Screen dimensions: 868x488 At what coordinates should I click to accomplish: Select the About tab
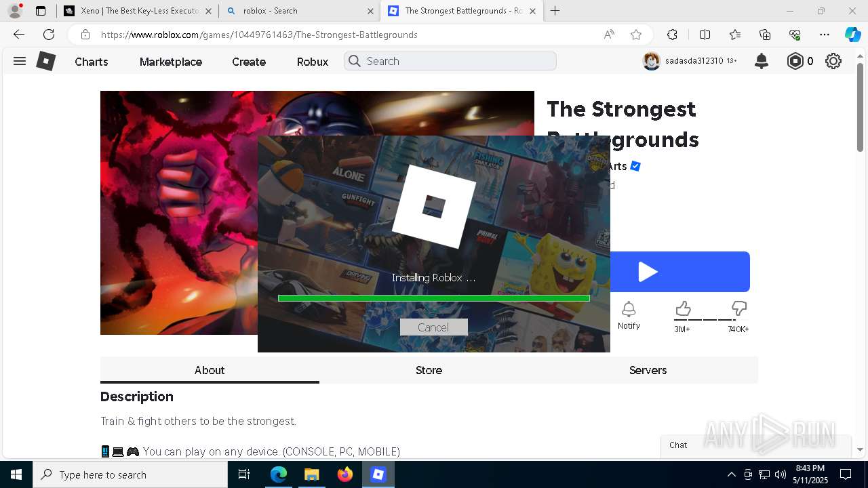click(x=210, y=370)
